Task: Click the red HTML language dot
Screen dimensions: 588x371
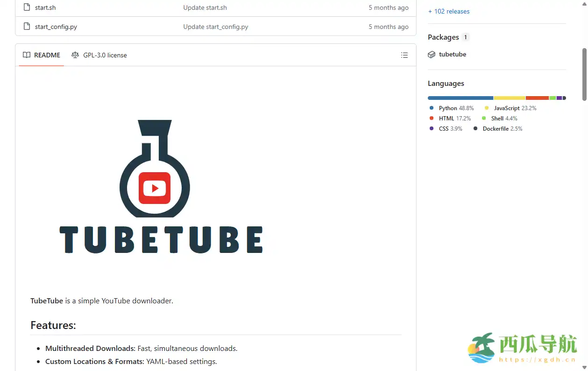Action: [432, 118]
